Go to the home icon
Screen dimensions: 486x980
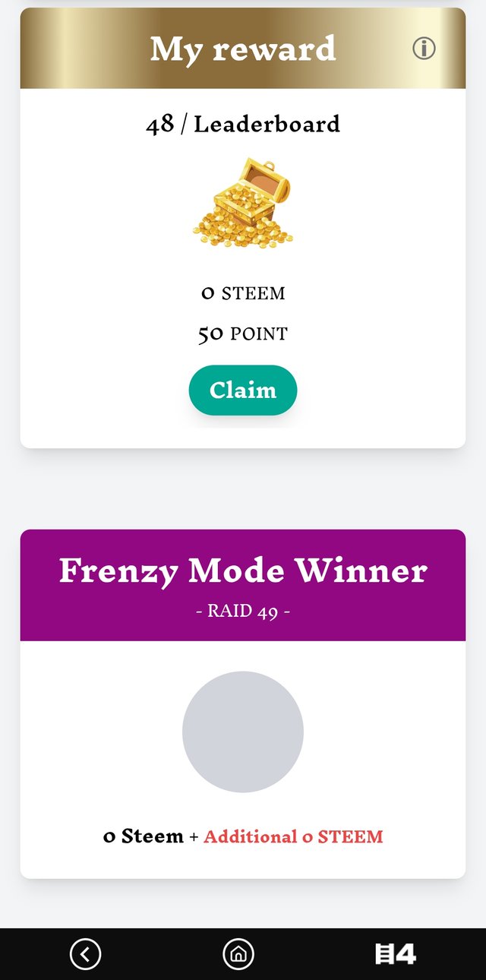click(x=238, y=954)
